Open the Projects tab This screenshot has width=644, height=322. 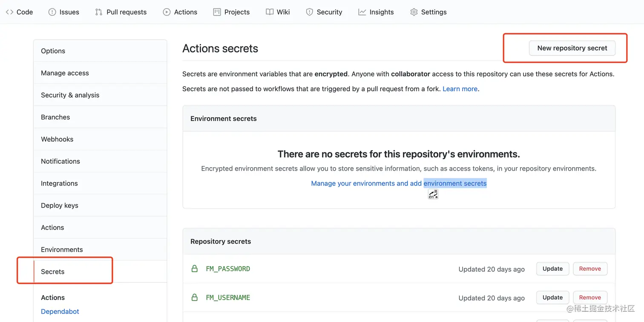click(x=231, y=12)
